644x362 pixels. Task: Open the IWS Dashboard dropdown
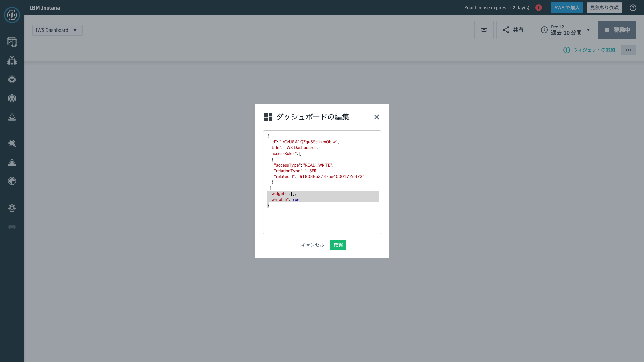(57, 30)
